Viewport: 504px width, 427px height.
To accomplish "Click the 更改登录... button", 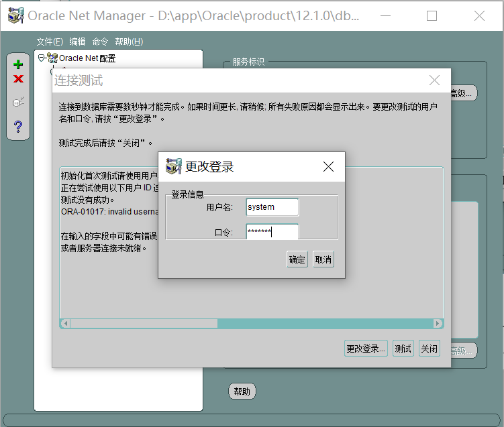I will point(366,349).
